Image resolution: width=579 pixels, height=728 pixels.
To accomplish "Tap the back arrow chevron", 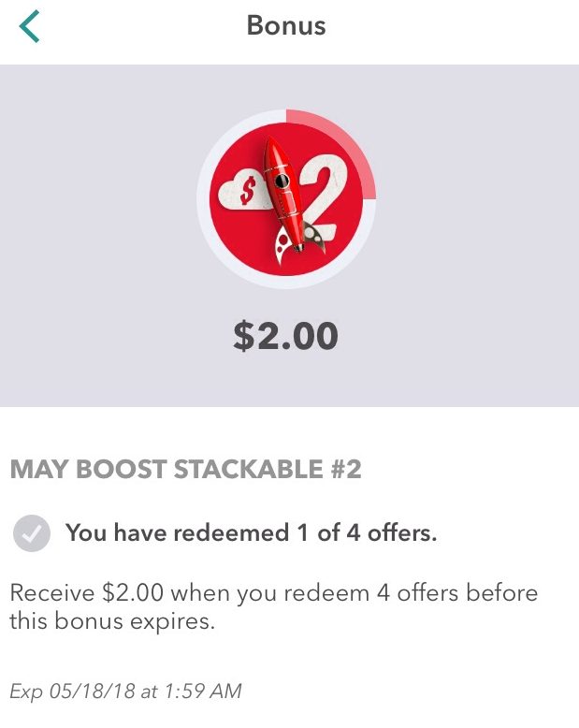I will click(29, 26).
